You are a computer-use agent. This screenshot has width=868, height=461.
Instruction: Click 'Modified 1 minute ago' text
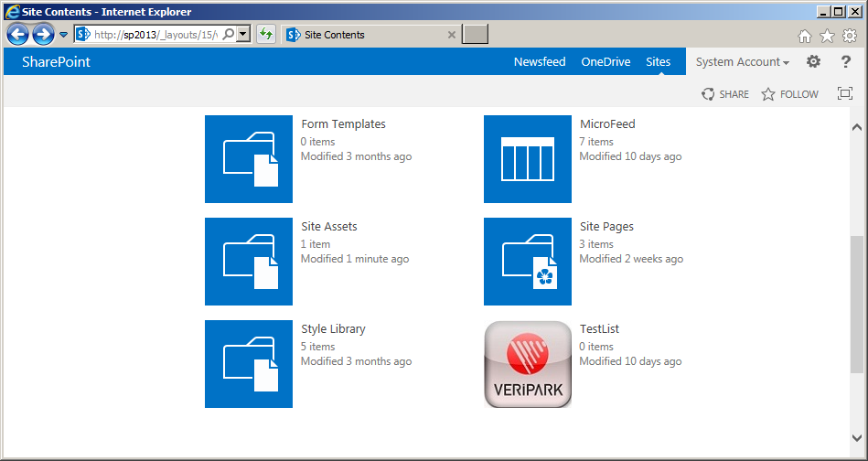(355, 259)
